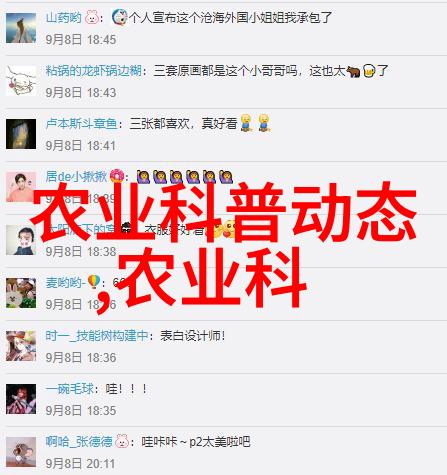The image size is (447, 475).
Task: Click the donut badge icon beside 居de小揪揪
Action: tap(117, 176)
